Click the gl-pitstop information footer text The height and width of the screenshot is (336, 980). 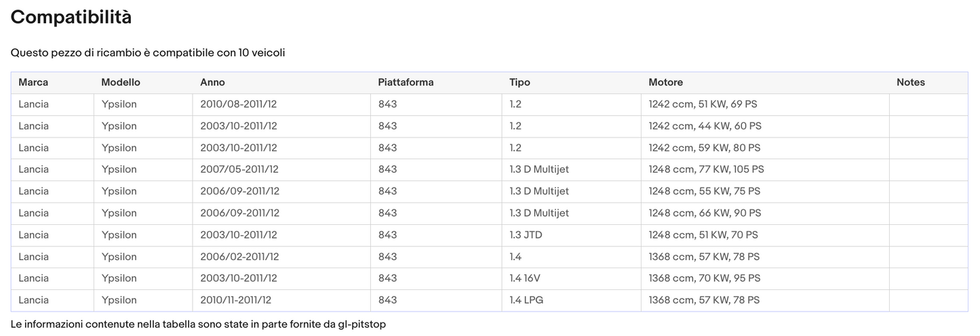(198, 324)
